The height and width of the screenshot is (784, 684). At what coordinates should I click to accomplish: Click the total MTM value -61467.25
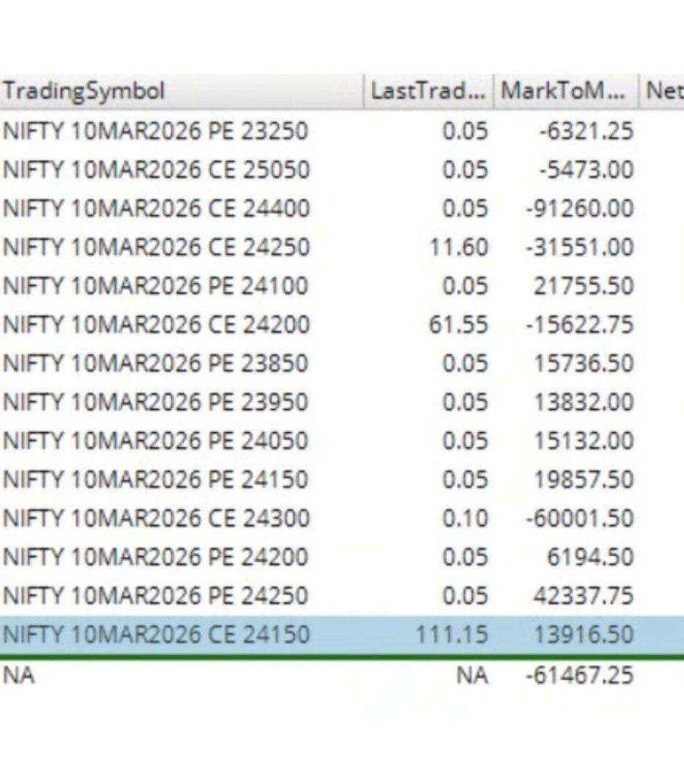pyautogui.click(x=580, y=676)
